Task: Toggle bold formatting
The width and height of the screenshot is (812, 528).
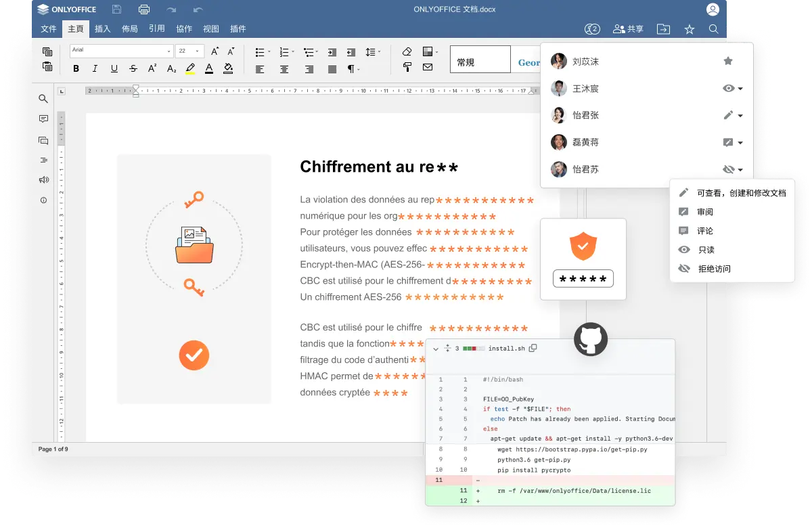Action: coord(76,68)
